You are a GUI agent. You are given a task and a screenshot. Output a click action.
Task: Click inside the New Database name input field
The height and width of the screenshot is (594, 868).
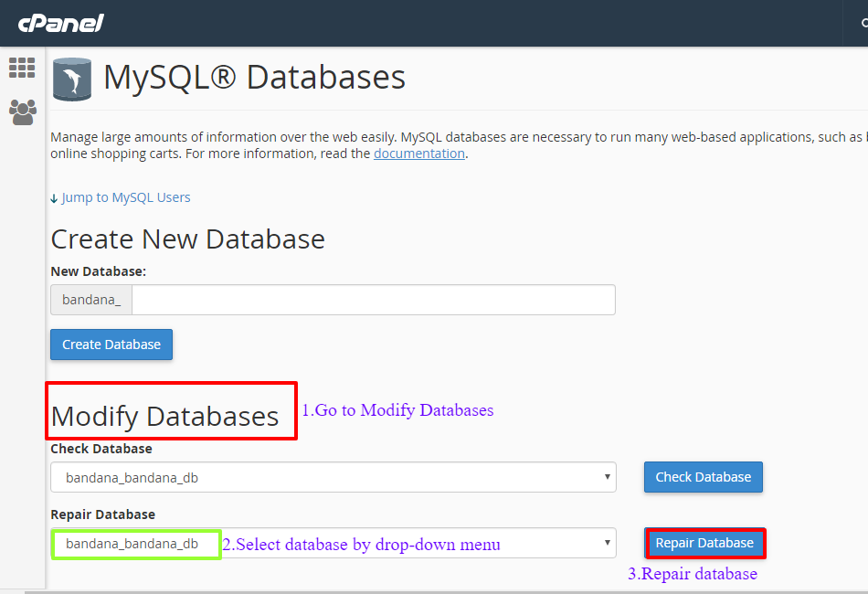373,300
